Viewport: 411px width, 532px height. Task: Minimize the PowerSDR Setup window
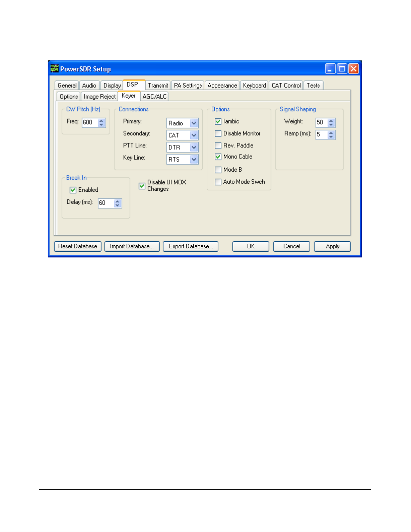tap(330, 69)
